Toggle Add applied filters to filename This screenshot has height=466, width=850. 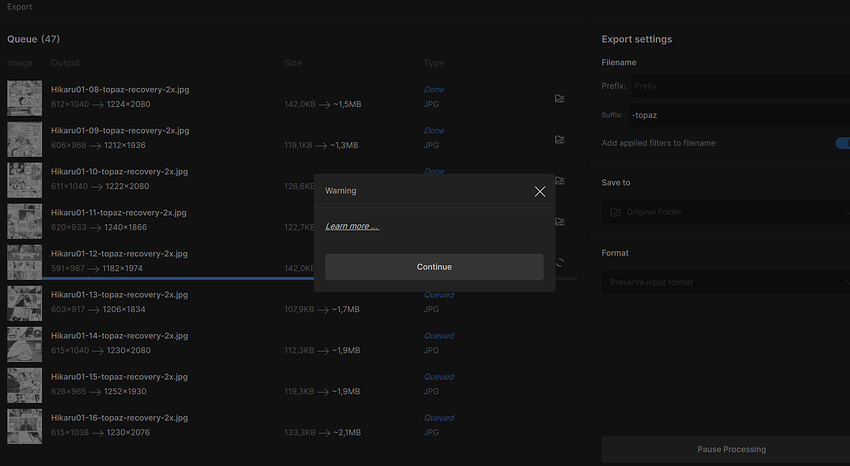point(841,143)
